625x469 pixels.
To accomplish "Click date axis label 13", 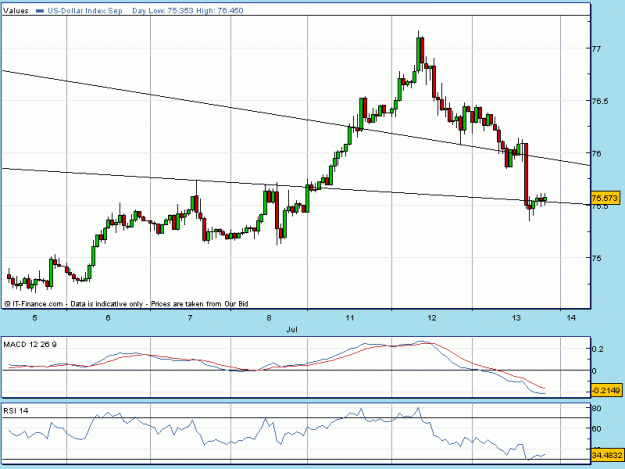I will 516,318.
